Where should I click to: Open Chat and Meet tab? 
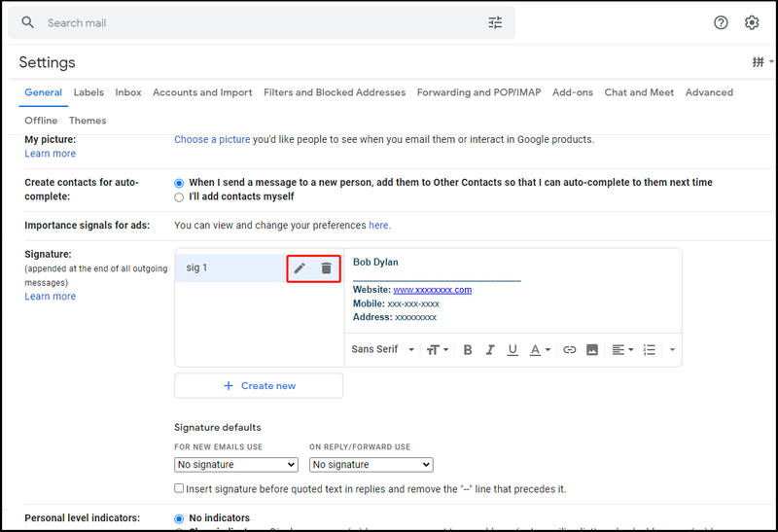(x=639, y=92)
